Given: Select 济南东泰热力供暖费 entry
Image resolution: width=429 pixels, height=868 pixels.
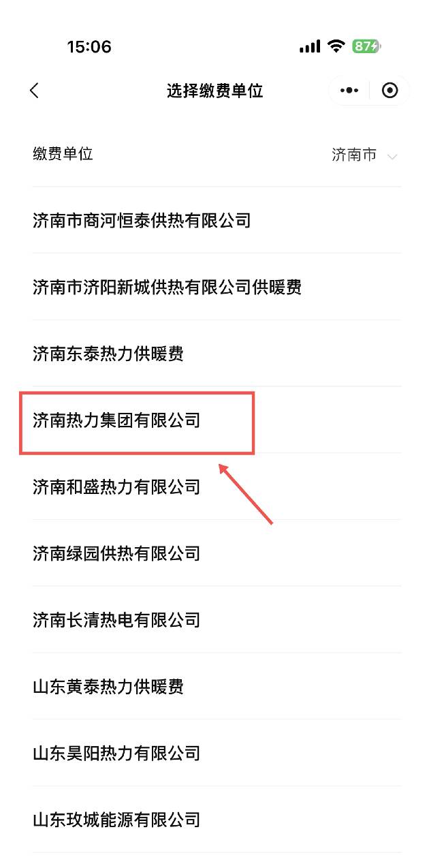Looking at the screenshot, I should coord(217,354).
